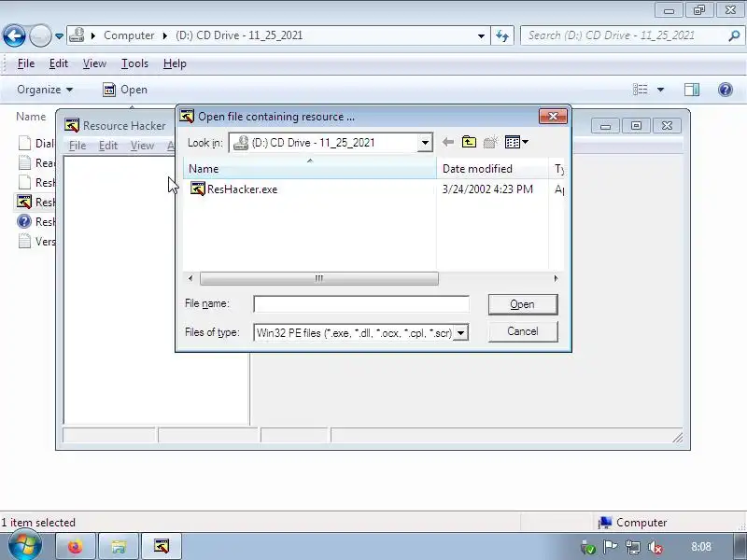Select the Rea file in Explorer
This screenshot has width=747, height=560.
[36, 163]
